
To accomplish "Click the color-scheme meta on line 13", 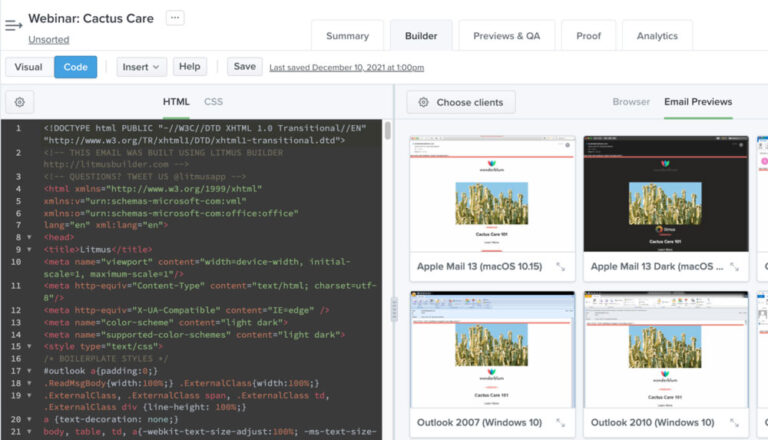I will point(166,322).
